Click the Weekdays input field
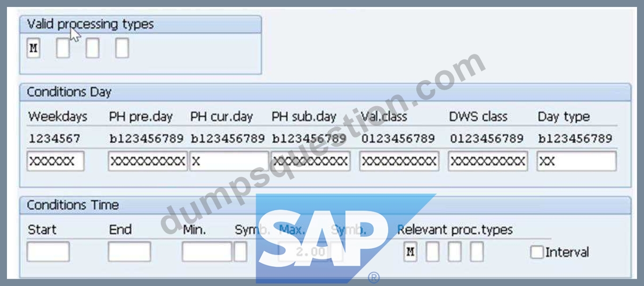Screen dimensions: 644x286 pos(55,161)
